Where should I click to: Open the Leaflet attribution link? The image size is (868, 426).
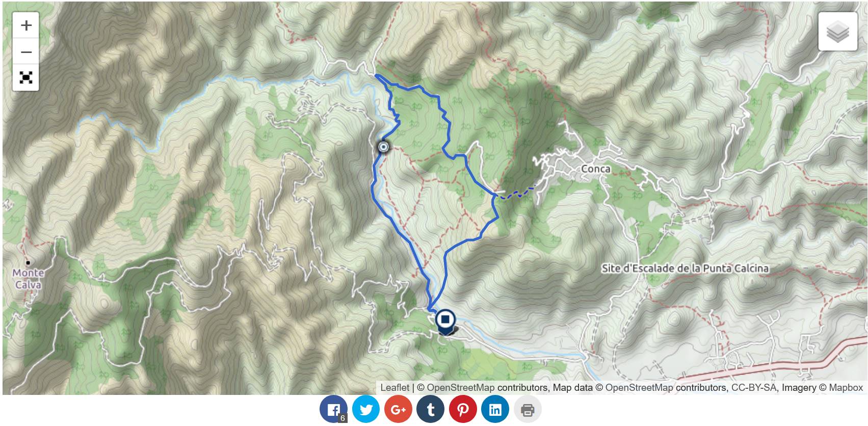pyautogui.click(x=394, y=388)
